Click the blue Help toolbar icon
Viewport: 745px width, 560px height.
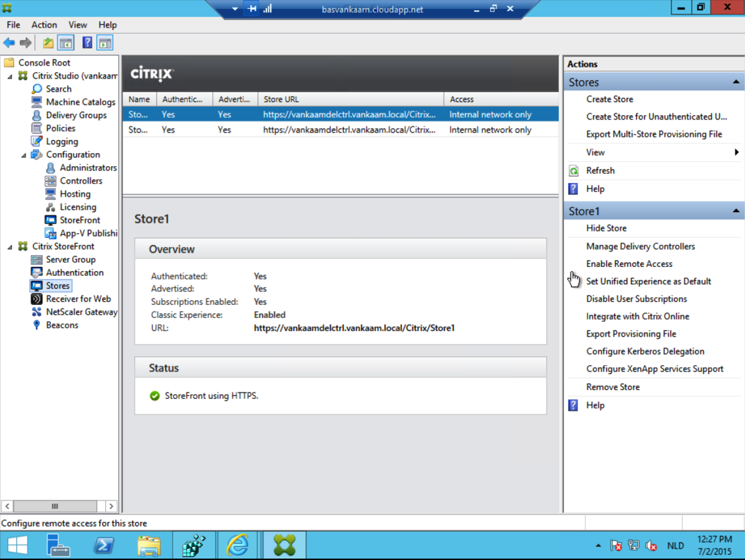(x=87, y=43)
